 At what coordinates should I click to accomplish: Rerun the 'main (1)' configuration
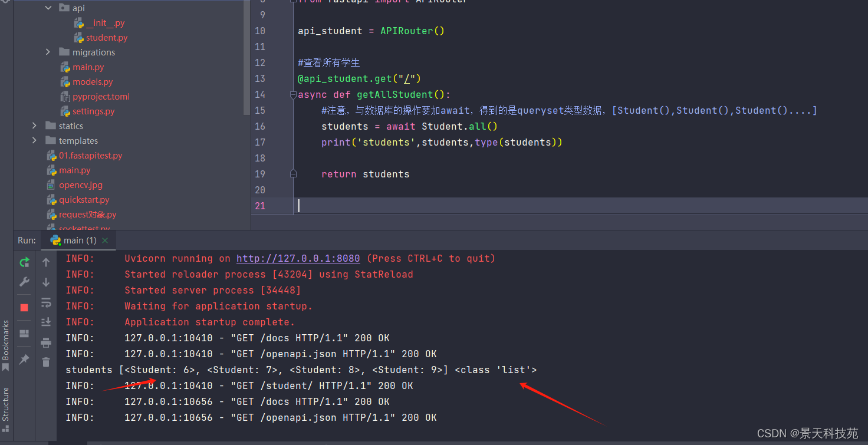point(24,262)
